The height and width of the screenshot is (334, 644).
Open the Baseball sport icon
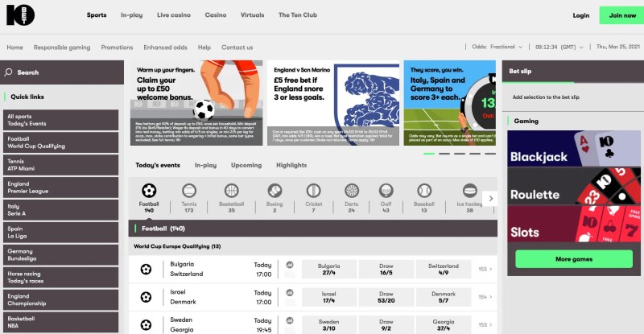(x=425, y=192)
